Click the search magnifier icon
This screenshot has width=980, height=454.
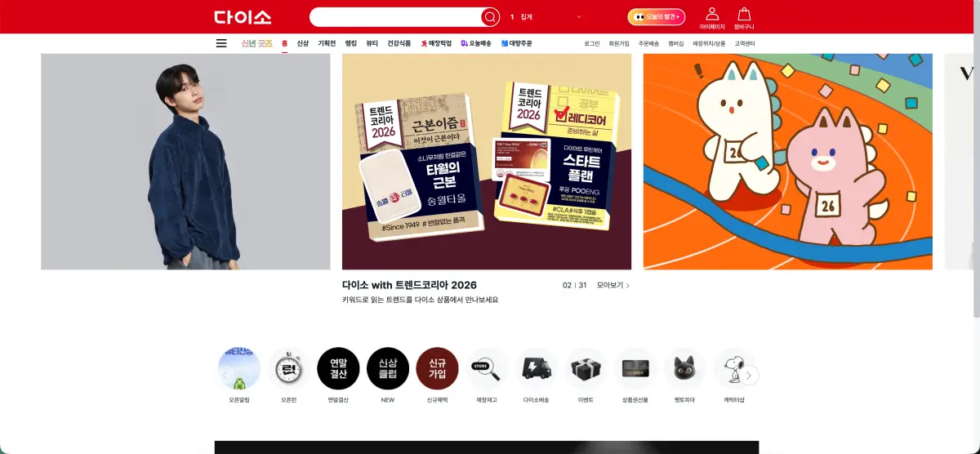click(489, 17)
